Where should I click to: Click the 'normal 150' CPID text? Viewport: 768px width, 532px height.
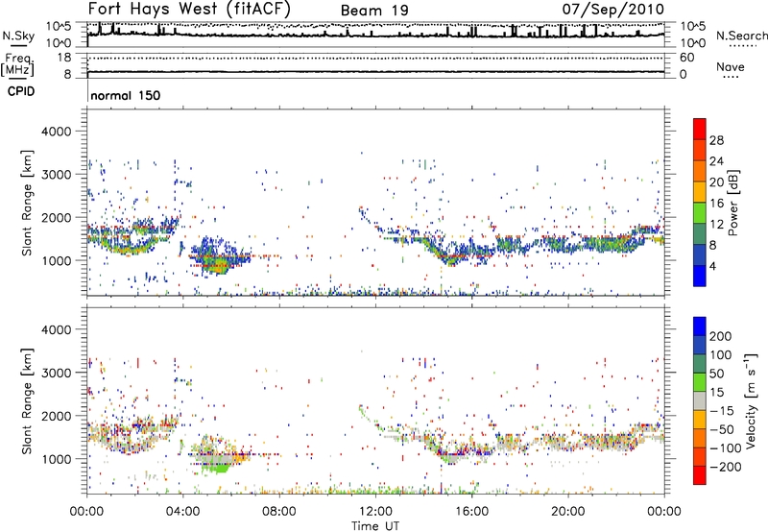coord(126,95)
